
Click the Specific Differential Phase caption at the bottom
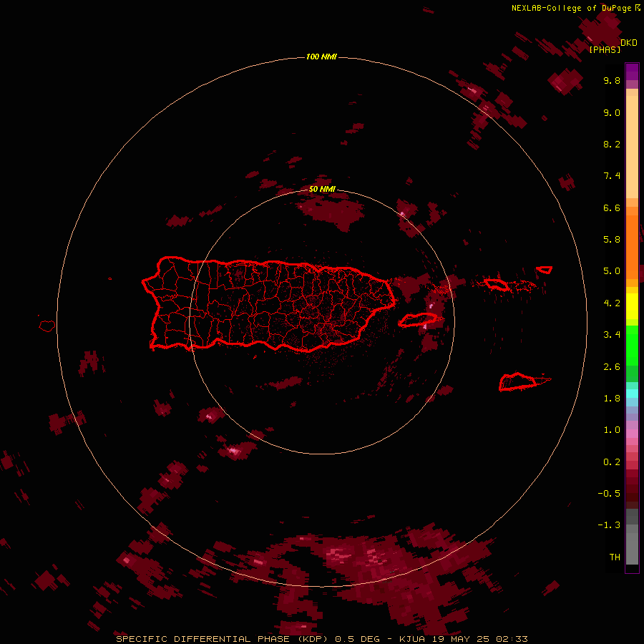coord(321,639)
